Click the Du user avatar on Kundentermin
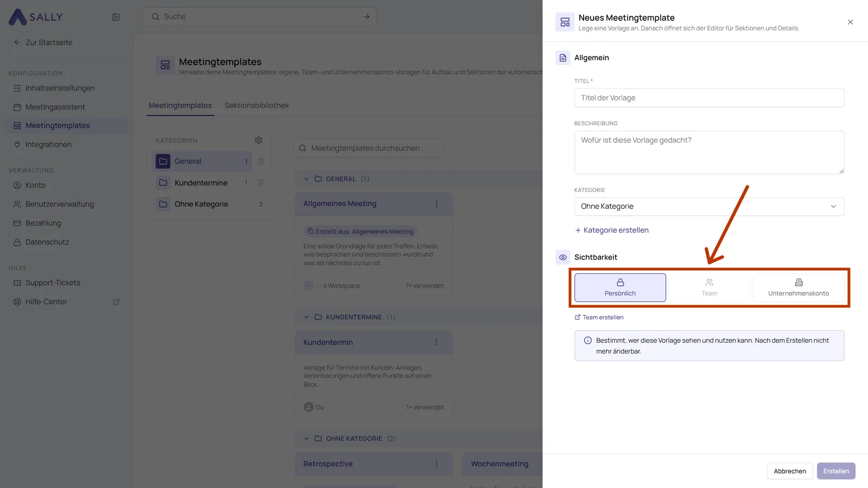Screen dimensions: 868x488 (309, 407)
